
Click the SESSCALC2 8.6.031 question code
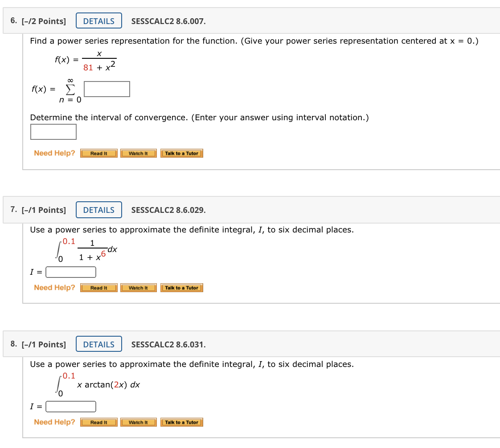(168, 345)
